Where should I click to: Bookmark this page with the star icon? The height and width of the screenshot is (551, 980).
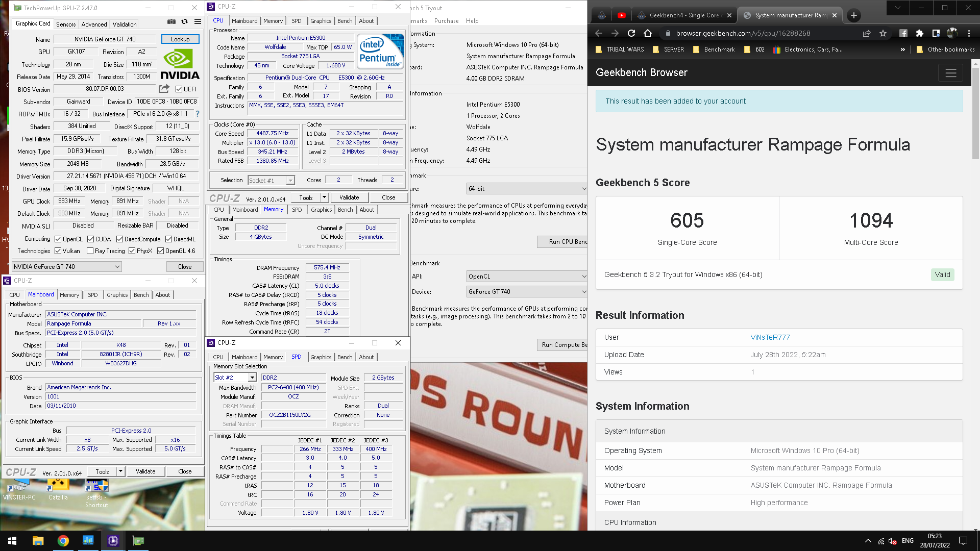pyautogui.click(x=883, y=33)
